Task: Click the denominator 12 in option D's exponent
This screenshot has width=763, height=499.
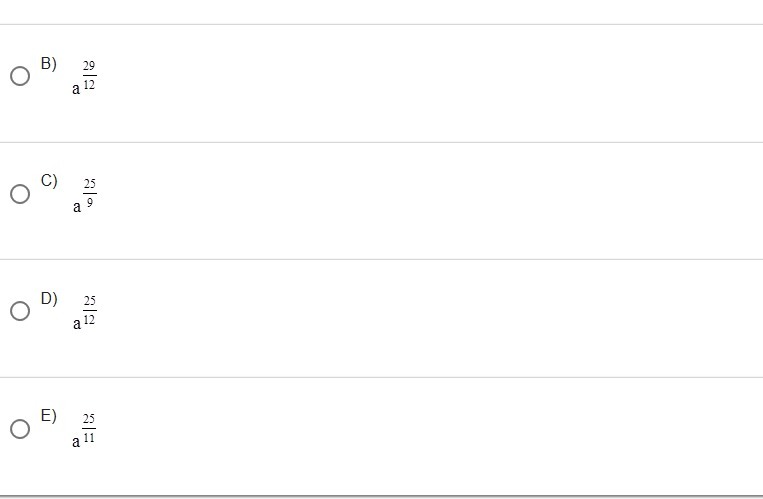Action: (x=90, y=319)
